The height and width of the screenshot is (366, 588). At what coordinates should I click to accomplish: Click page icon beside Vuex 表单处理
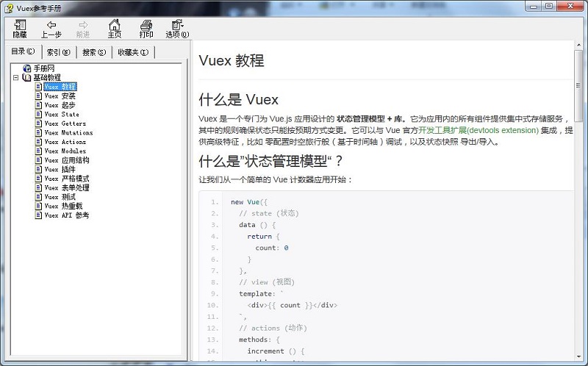pos(38,187)
